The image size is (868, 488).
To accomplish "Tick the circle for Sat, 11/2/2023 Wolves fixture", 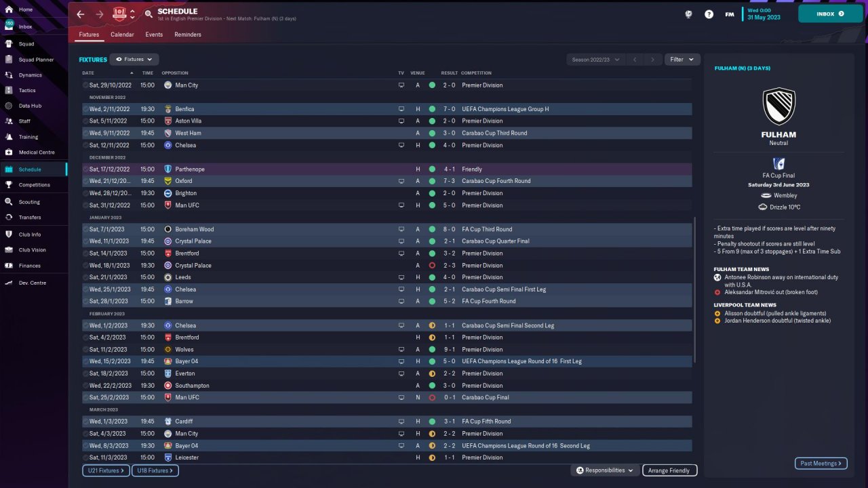I will tap(86, 349).
